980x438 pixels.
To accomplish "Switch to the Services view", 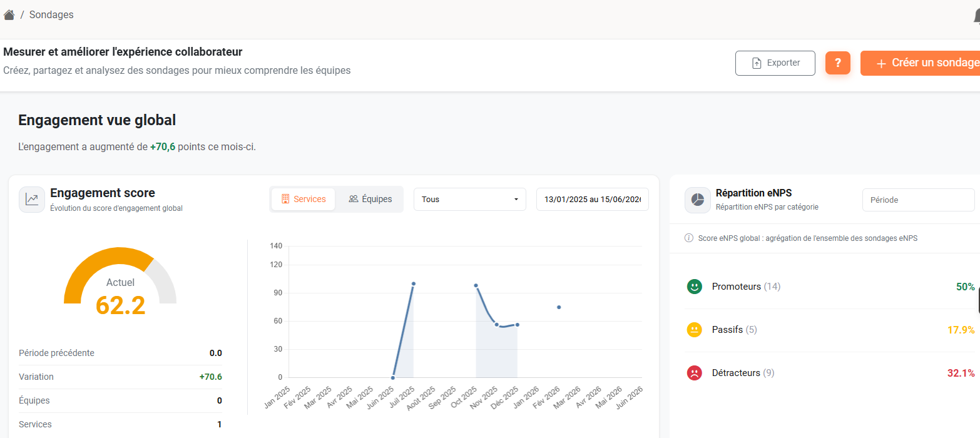I will pyautogui.click(x=304, y=199).
